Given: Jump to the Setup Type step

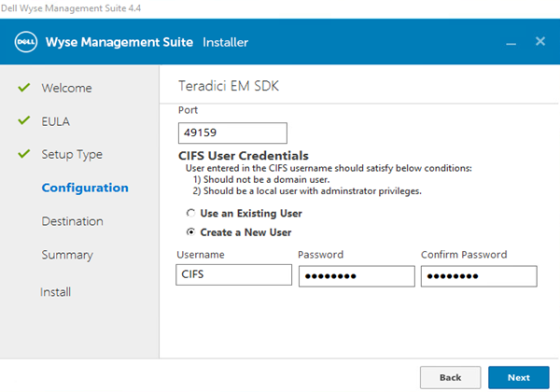Looking at the screenshot, I should tap(72, 154).
